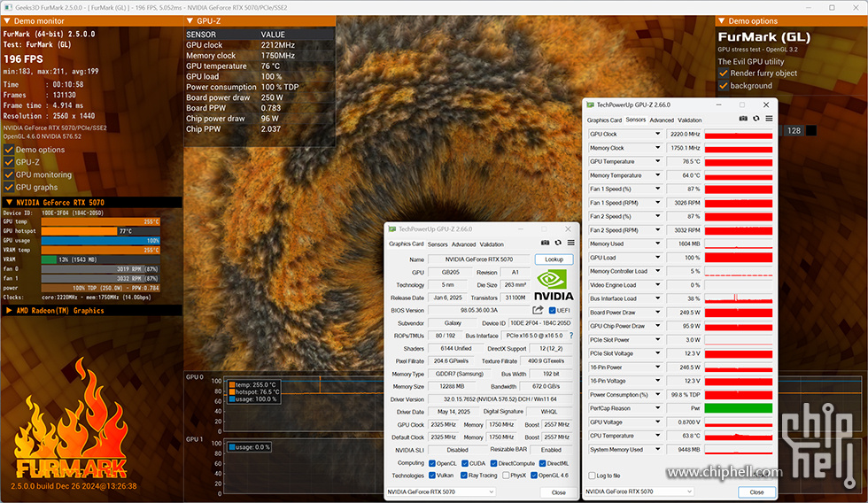Open the GPU Voltage sensor dropdown arrow
The image size is (868, 503).
(657, 422)
